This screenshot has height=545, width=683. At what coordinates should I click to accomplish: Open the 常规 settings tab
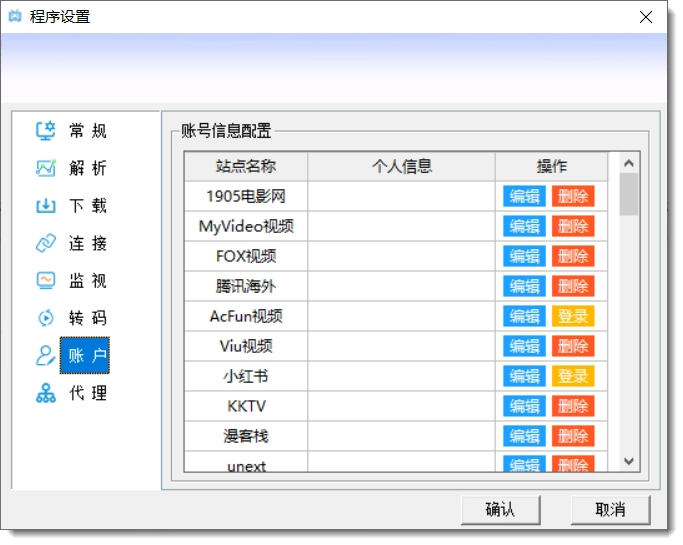(x=87, y=131)
